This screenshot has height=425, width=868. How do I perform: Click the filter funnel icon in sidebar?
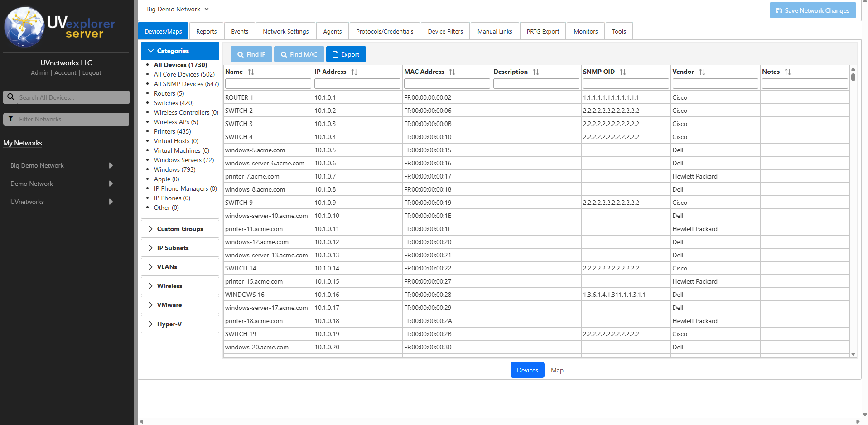click(x=11, y=119)
